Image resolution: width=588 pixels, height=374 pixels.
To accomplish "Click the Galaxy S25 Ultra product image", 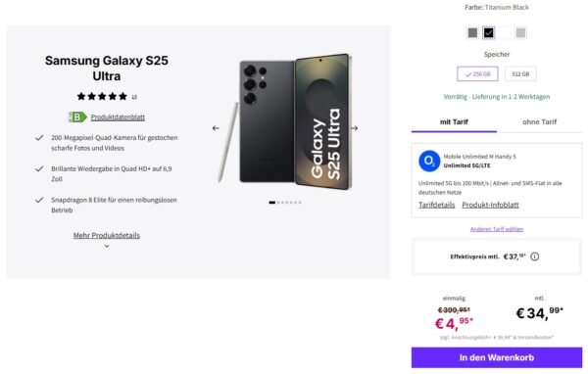I will [x=286, y=121].
